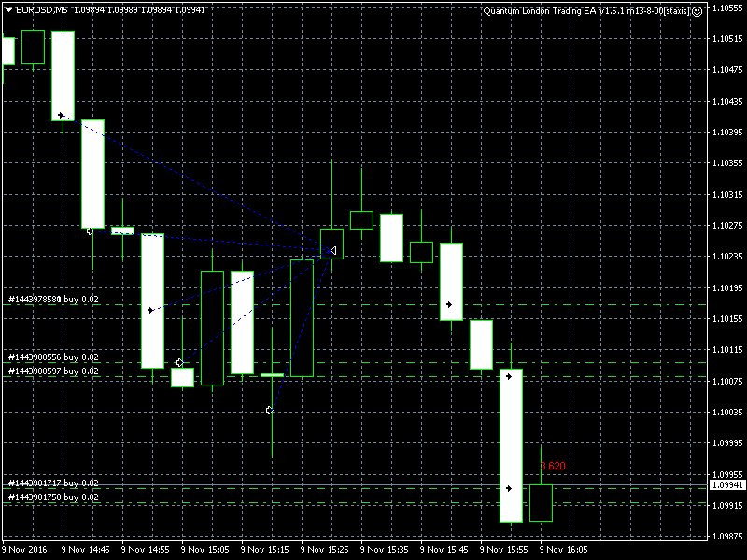747x560 pixels.
Task: Click the 1.10155 price scale label
Action: [x=727, y=318]
